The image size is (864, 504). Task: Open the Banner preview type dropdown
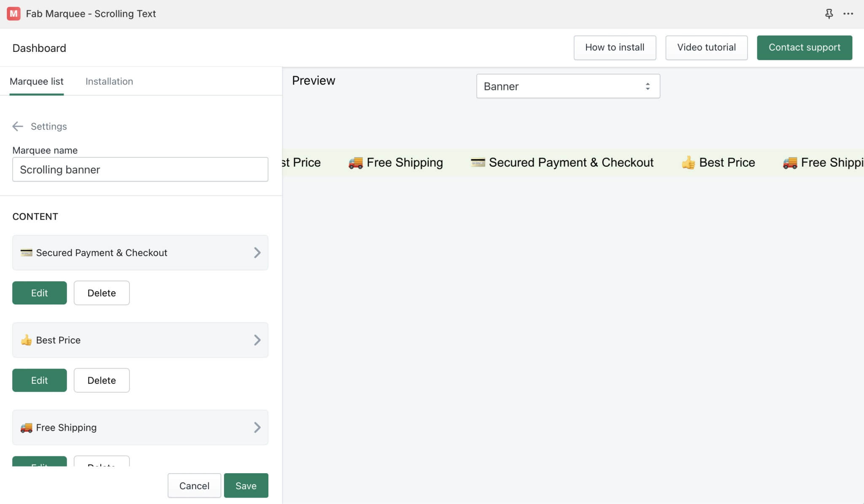click(568, 86)
